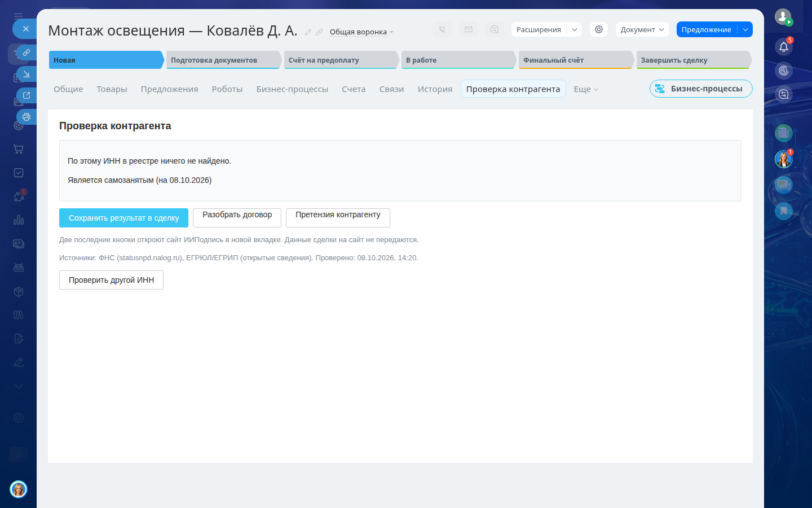Open deal in new window icon
Screen dimensions: 812x508
tap(27, 95)
